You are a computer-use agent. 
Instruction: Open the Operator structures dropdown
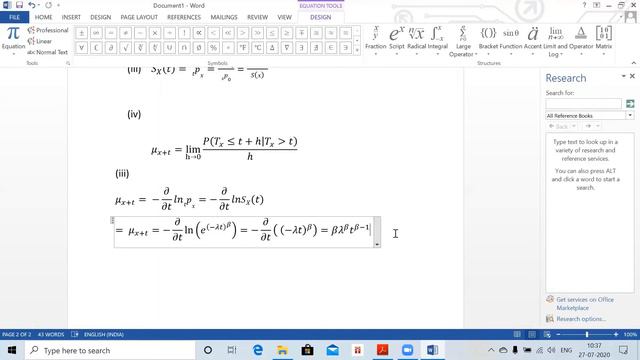tap(581, 40)
